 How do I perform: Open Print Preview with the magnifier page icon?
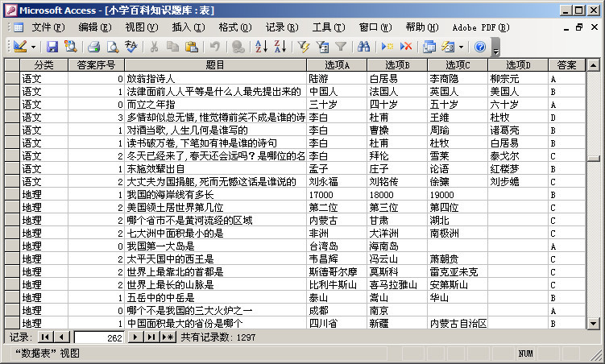113,47
